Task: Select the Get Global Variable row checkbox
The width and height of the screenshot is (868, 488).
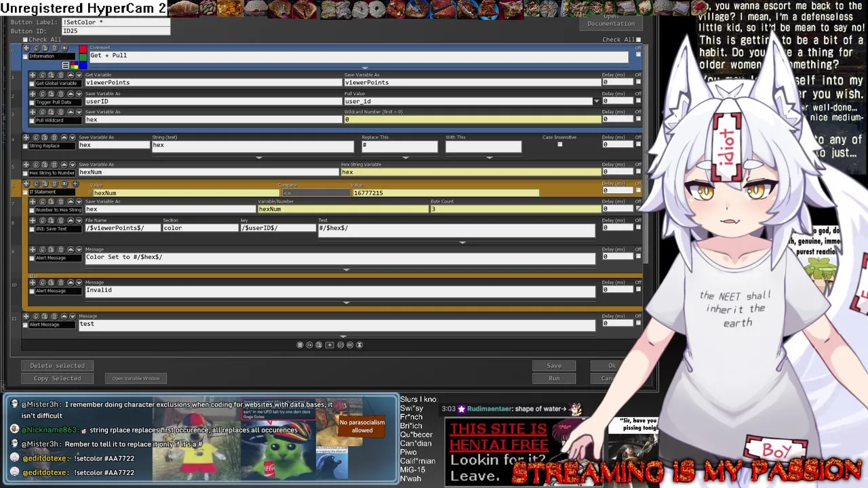Action: coord(32,83)
